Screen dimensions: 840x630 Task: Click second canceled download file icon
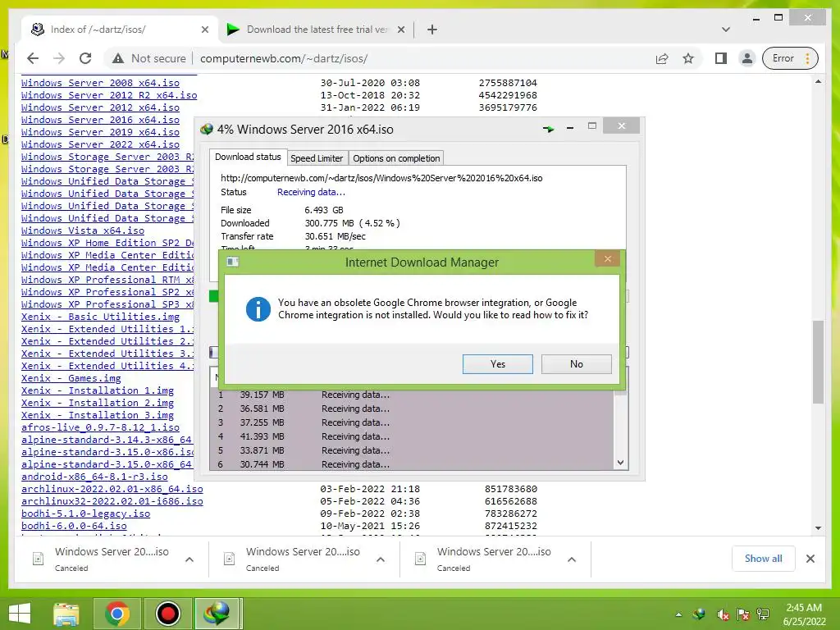click(x=230, y=559)
